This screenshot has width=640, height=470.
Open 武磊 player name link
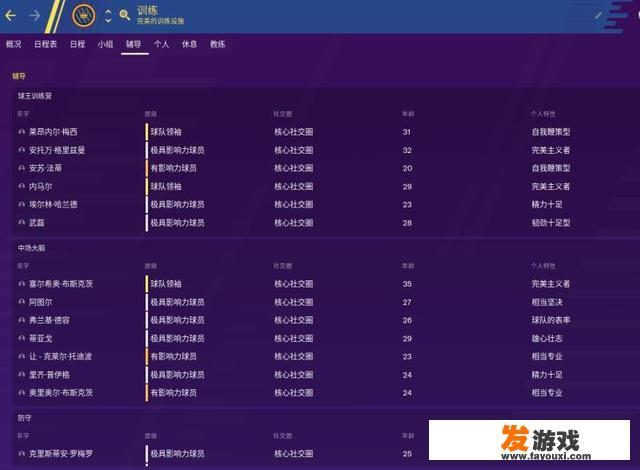[36, 223]
